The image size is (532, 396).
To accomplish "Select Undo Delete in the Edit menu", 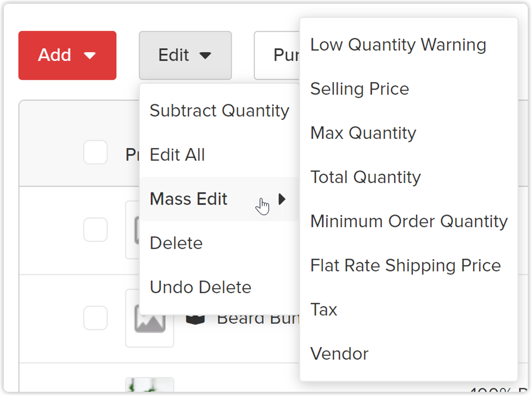I will coord(219,287).
